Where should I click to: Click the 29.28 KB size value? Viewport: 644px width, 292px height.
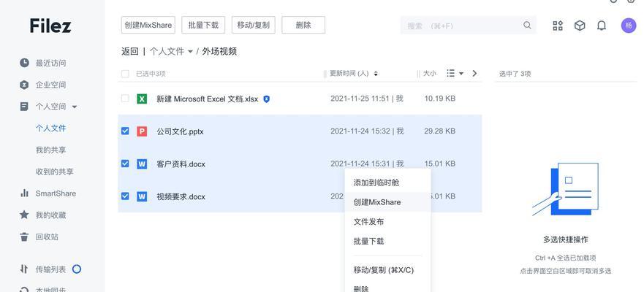[x=439, y=131]
